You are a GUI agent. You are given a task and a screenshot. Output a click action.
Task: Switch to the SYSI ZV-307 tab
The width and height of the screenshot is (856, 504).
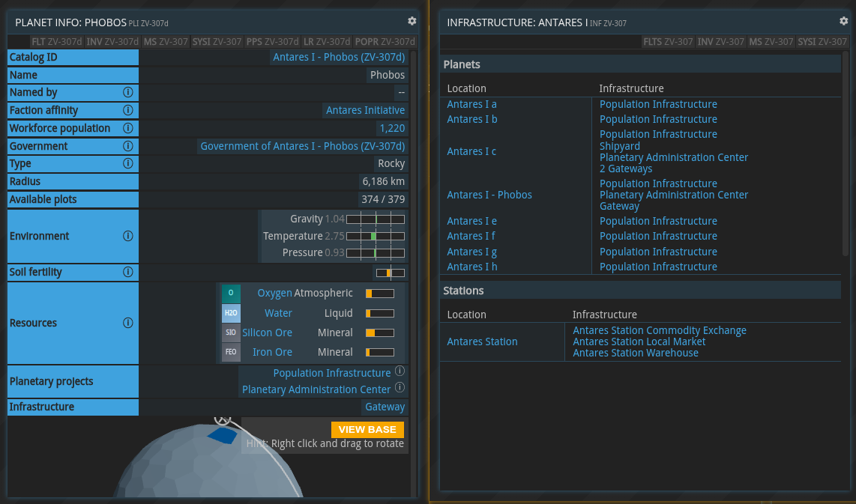tap(217, 42)
